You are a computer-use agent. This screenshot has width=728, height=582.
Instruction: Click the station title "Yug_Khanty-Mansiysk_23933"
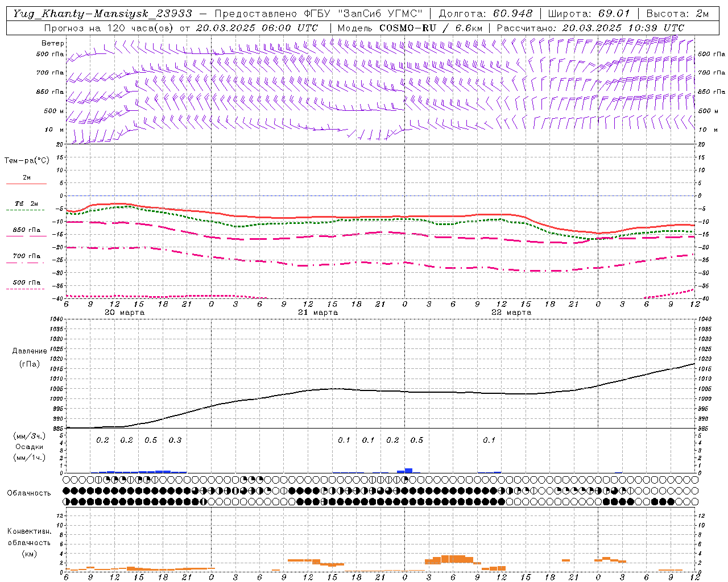point(103,14)
